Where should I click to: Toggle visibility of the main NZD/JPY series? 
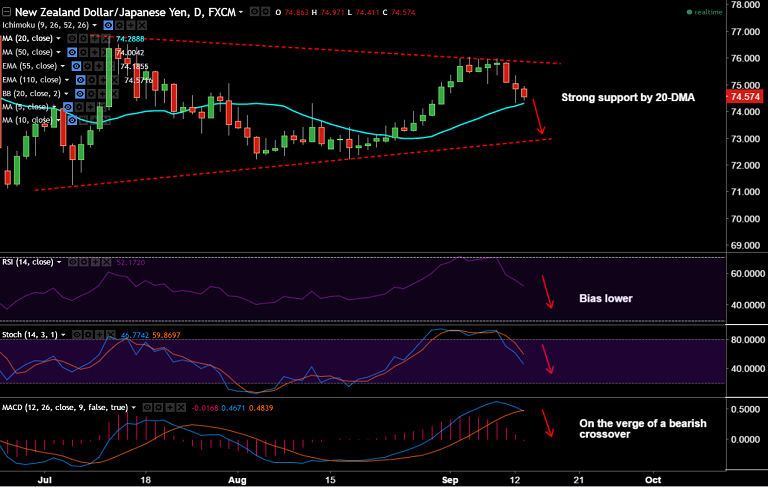[x=255, y=12]
